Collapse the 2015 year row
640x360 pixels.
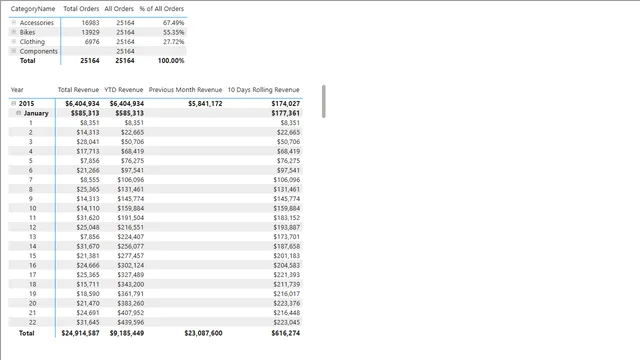(x=13, y=103)
